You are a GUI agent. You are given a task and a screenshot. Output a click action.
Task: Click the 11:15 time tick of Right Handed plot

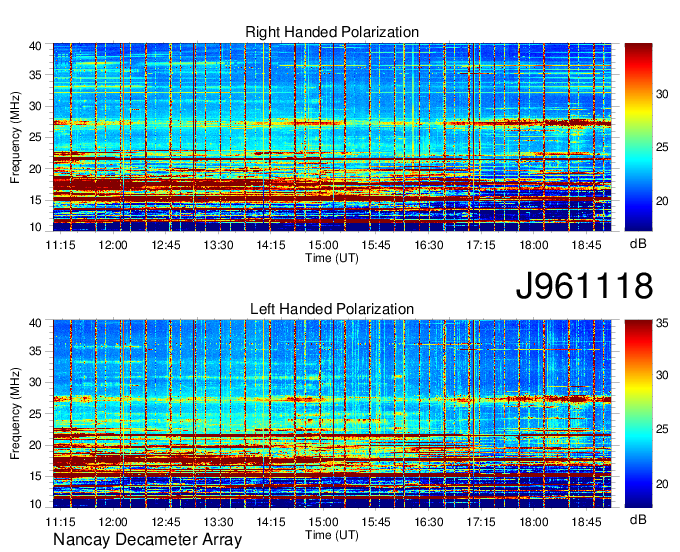(60, 245)
